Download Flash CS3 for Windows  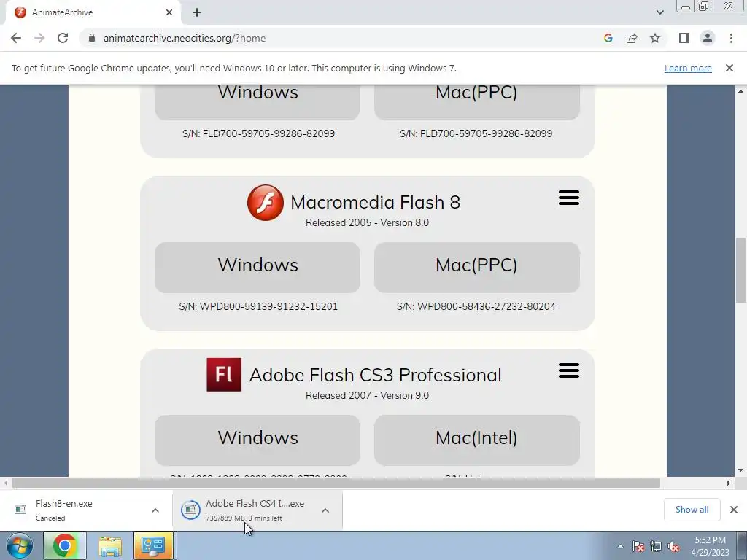(x=258, y=440)
